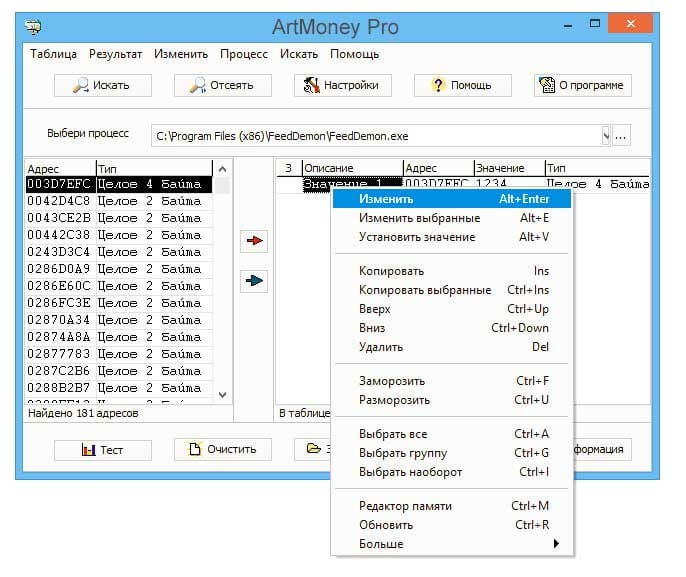Click the О программе button

583,85
